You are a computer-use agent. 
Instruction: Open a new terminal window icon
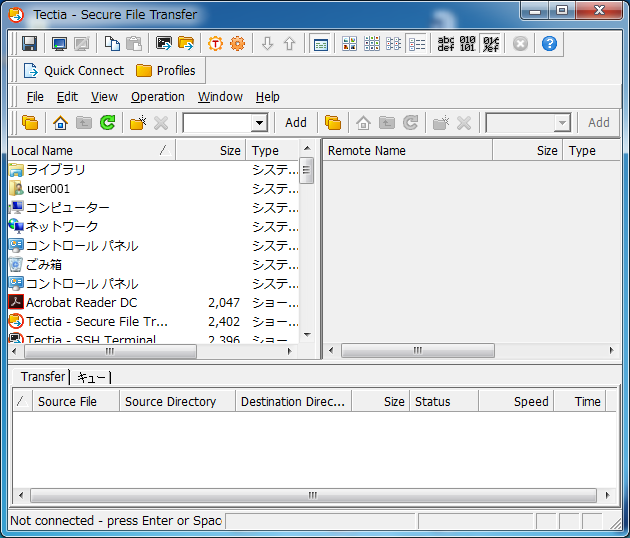pyautogui.click(x=164, y=43)
